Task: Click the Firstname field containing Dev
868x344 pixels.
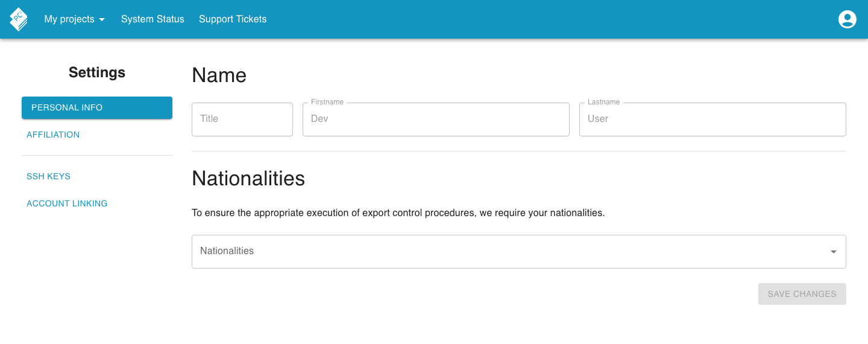Action: pos(436,119)
